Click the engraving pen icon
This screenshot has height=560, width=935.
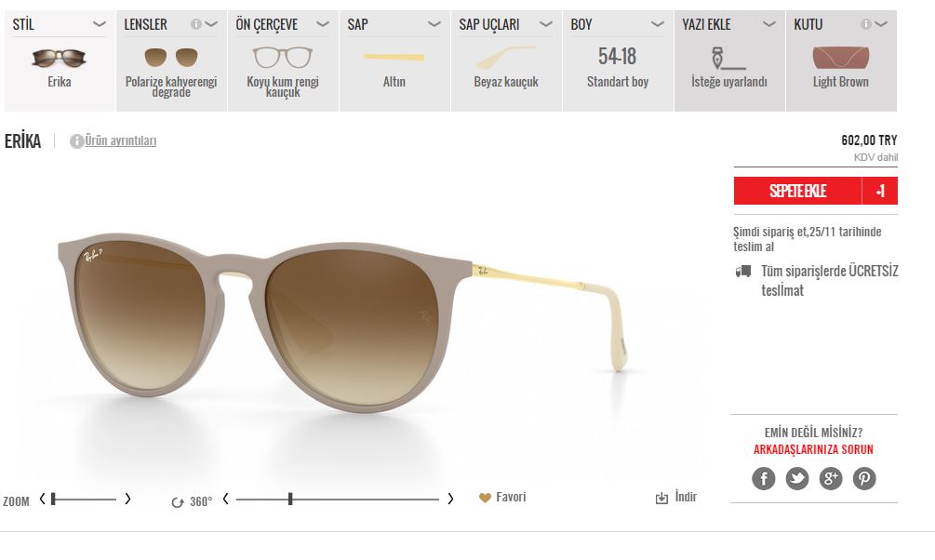tap(728, 59)
